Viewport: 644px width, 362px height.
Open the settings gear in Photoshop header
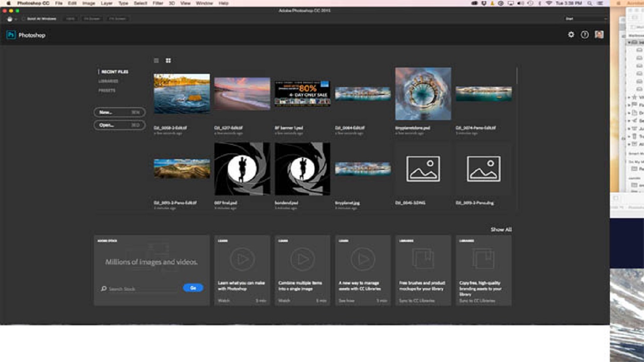571,35
